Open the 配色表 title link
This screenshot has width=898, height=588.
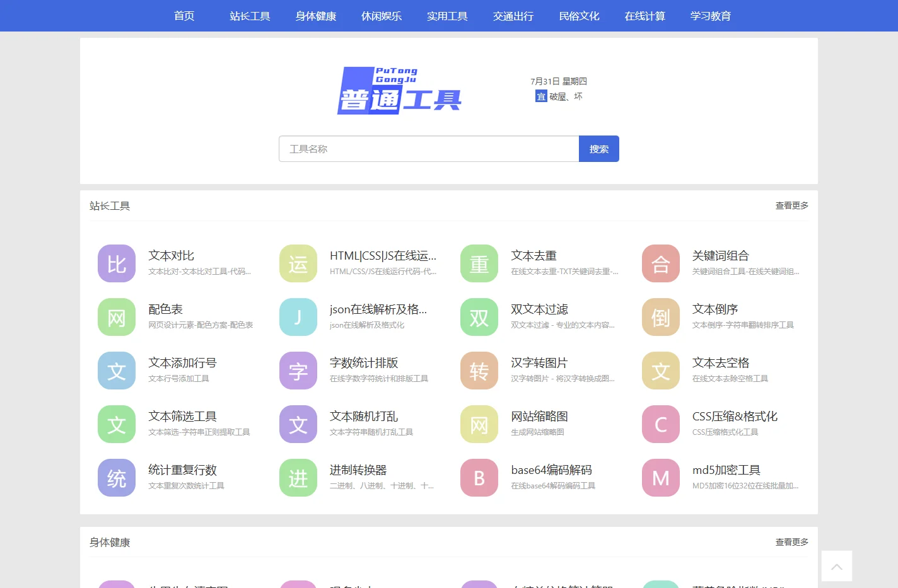tap(165, 309)
